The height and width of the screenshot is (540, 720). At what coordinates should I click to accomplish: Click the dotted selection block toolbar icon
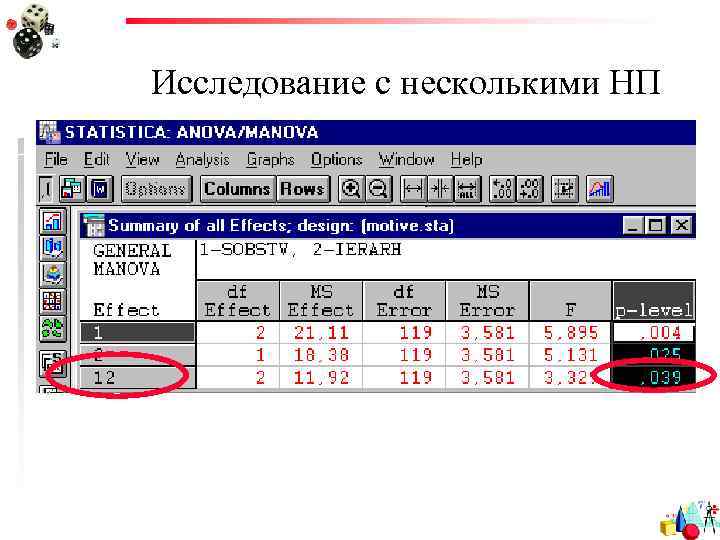[x=564, y=189]
